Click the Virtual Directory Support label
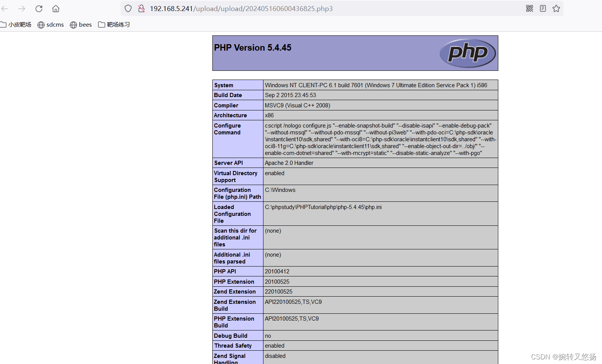Screen dimensions: 602x364 236,177
